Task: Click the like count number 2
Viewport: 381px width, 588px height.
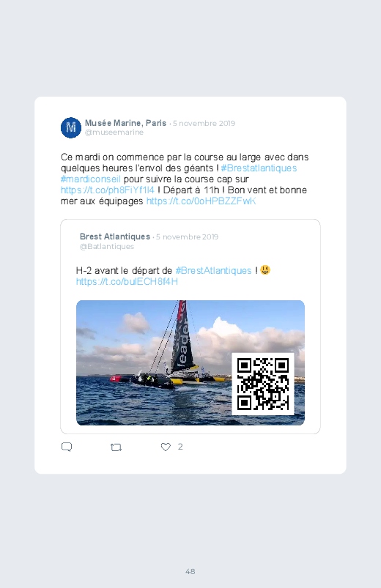Action: [x=180, y=447]
